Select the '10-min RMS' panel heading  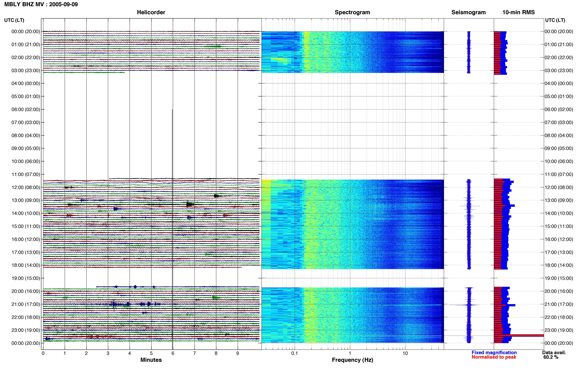[x=518, y=12]
